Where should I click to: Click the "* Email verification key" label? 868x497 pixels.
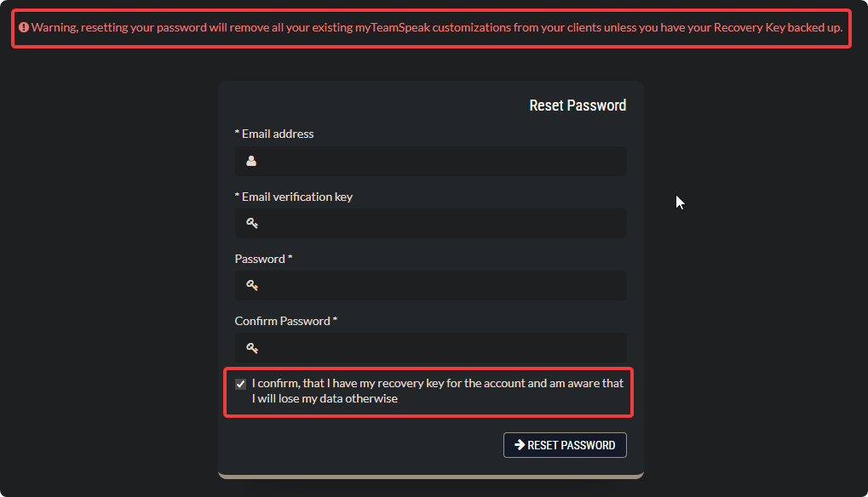click(x=294, y=197)
